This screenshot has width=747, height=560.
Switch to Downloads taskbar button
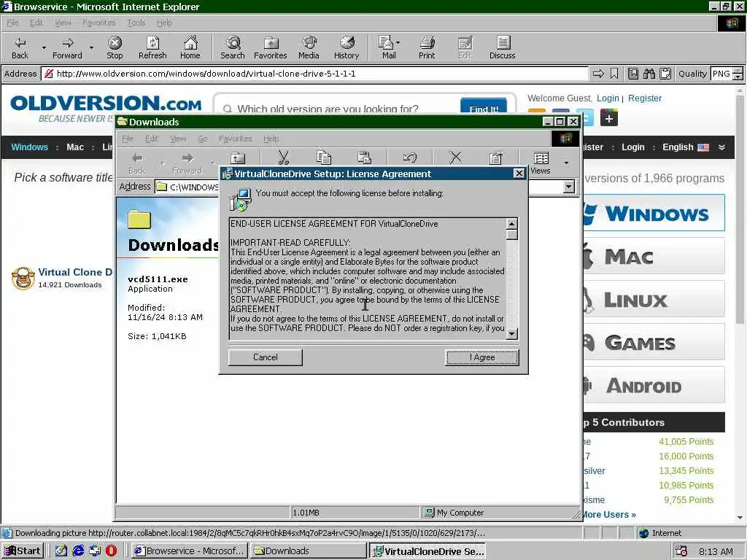pyautogui.click(x=308, y=551)
